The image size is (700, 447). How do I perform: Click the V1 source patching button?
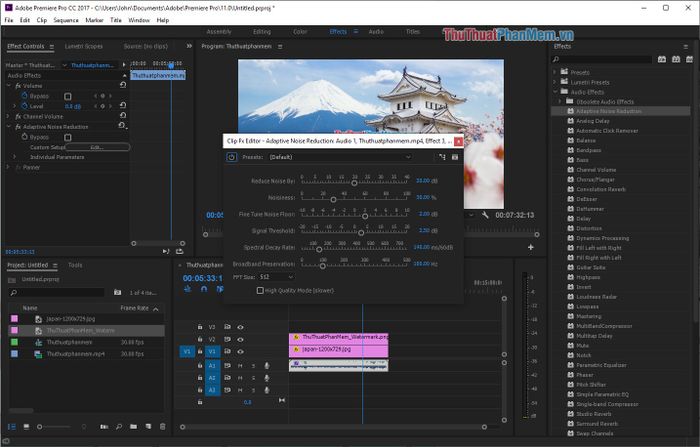coord(187,351)
